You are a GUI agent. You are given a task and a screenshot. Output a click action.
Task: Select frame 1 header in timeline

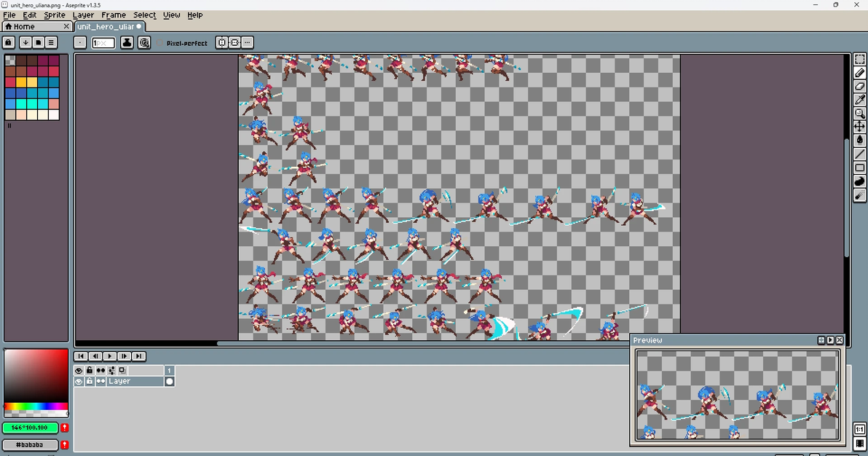click(170, 370)
